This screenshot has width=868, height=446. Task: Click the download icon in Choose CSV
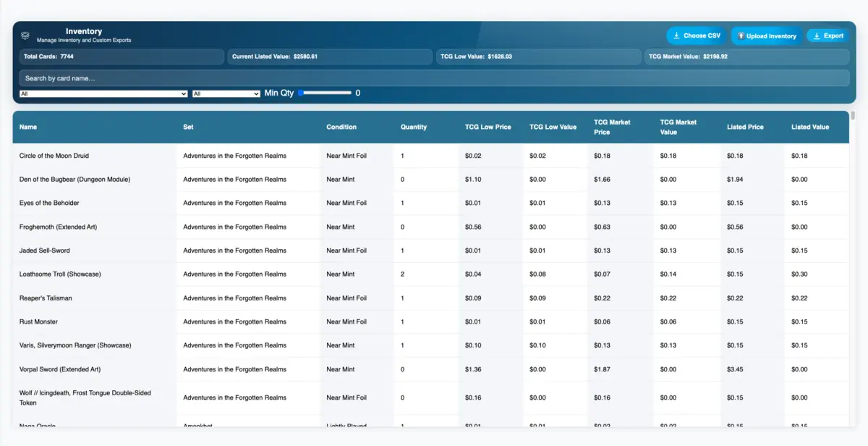point(676,35)
